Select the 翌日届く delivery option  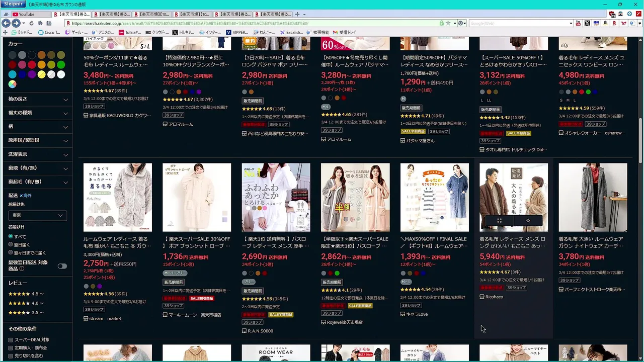tap(11, 244)
